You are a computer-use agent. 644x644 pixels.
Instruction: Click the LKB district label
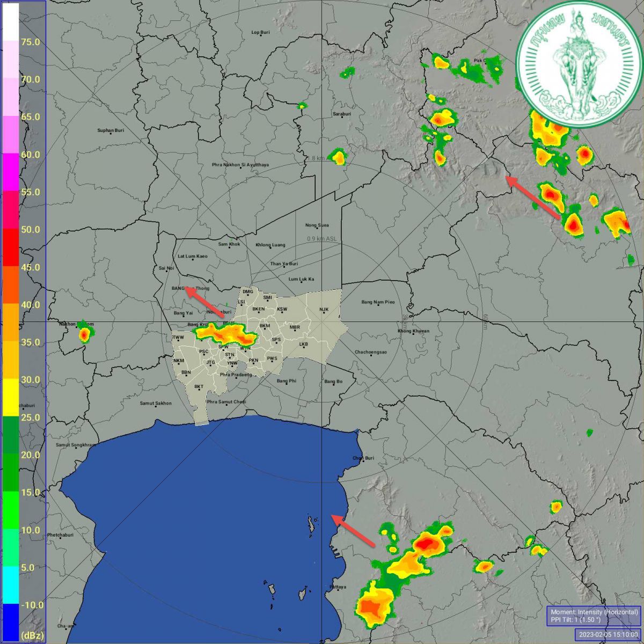pos(304,344)
